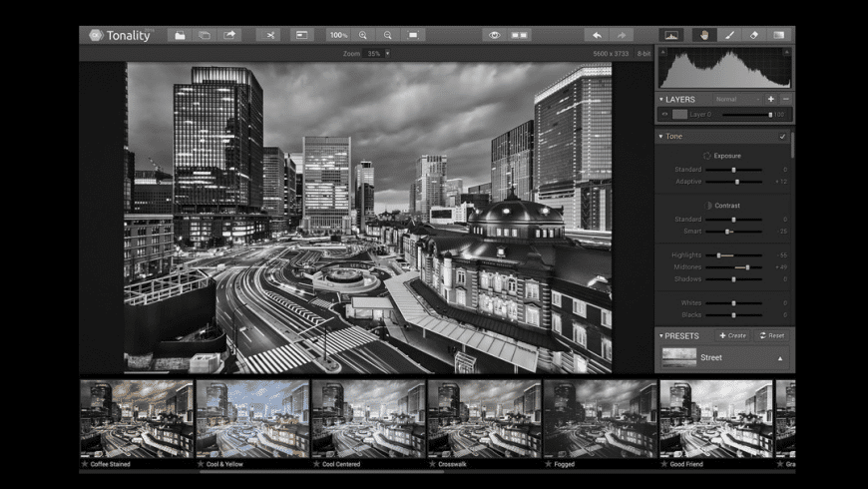The height and width of the screenshot is (489, 868).
Task: Click the Midtones slider
Action: pyautogui.click(x=733, y=267)
